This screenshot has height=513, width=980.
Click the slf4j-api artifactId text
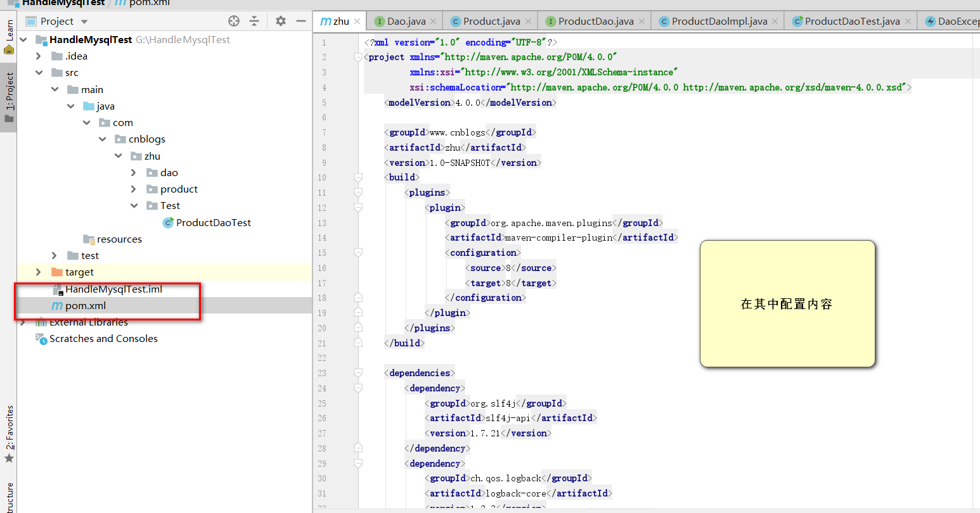(508, 418)
